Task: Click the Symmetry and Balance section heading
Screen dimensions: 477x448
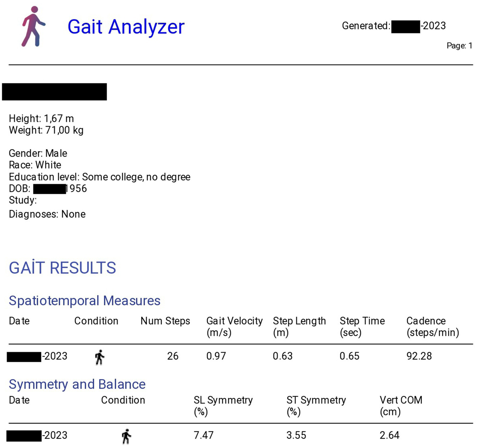Action: [x=77, y=384]
